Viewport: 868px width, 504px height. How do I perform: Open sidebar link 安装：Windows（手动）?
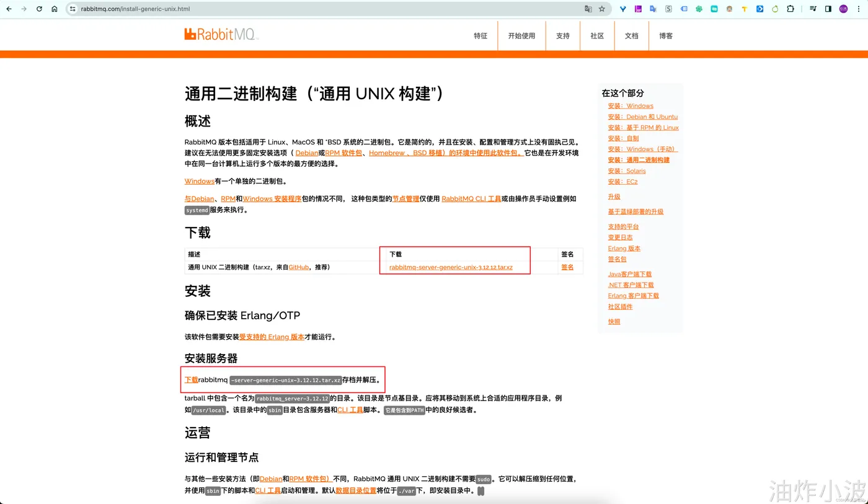coord(643,149)
